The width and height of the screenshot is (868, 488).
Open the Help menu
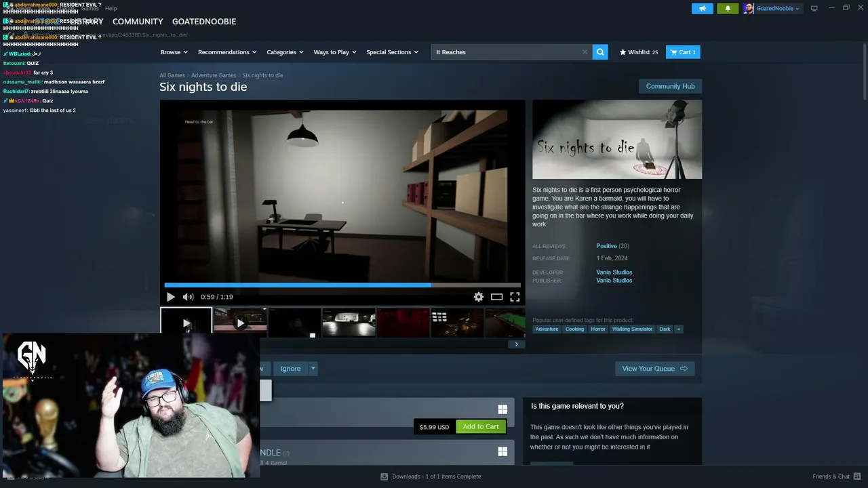(x=111, y=8)
